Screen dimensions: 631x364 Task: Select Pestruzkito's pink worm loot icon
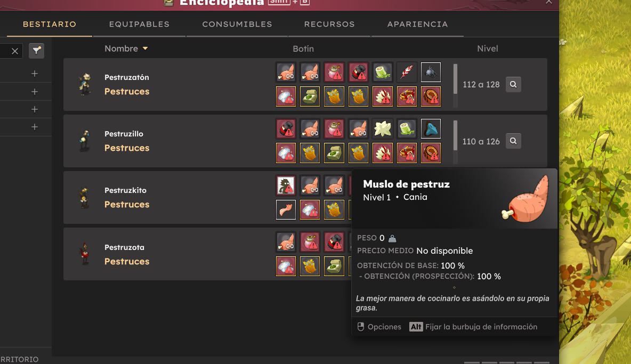(x=286, y=209)
